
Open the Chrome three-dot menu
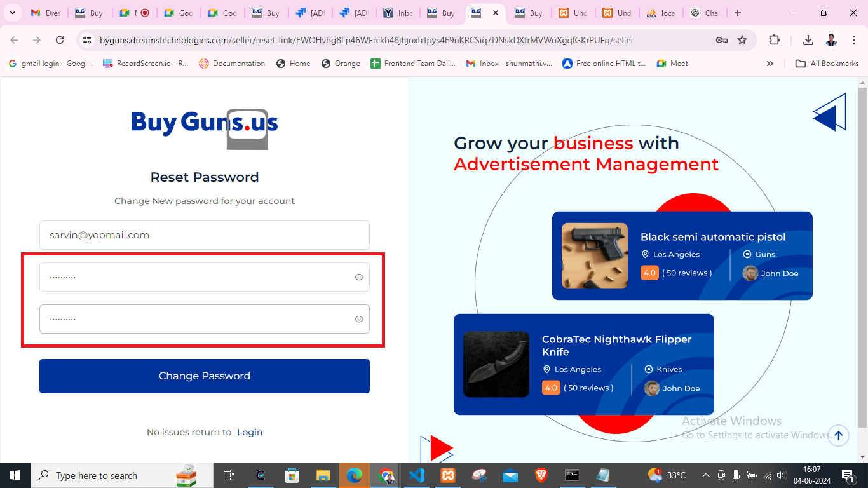[854, 40]
